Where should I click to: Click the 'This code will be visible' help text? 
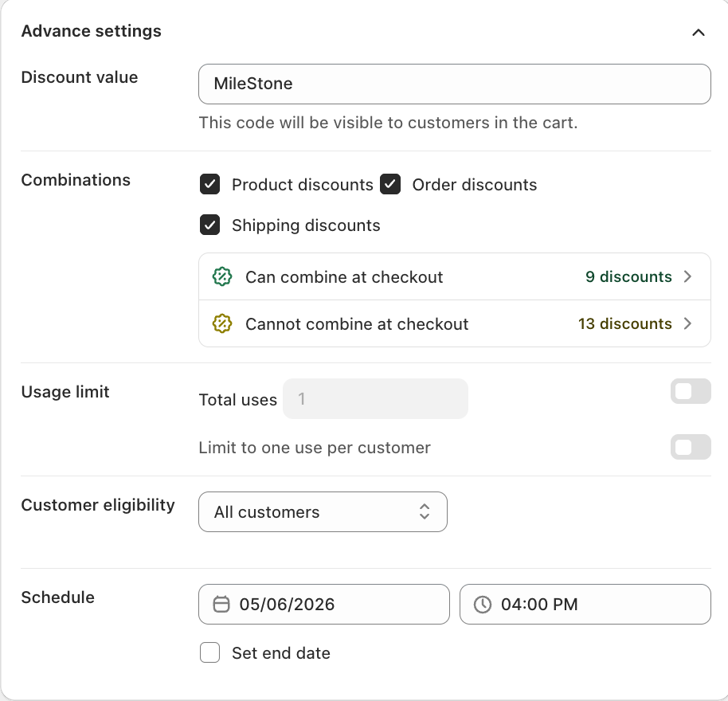pyautogui.click(x=388, y=123)
